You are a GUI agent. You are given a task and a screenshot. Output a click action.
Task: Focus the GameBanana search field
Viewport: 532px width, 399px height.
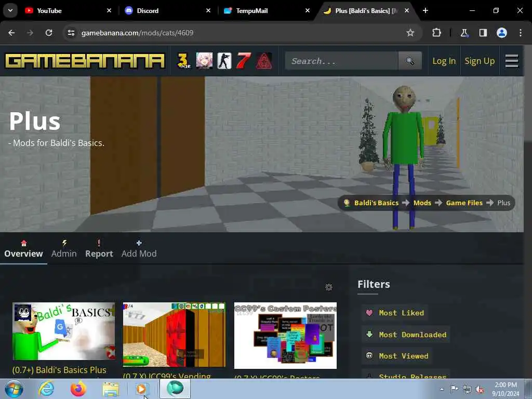(342, 61)
